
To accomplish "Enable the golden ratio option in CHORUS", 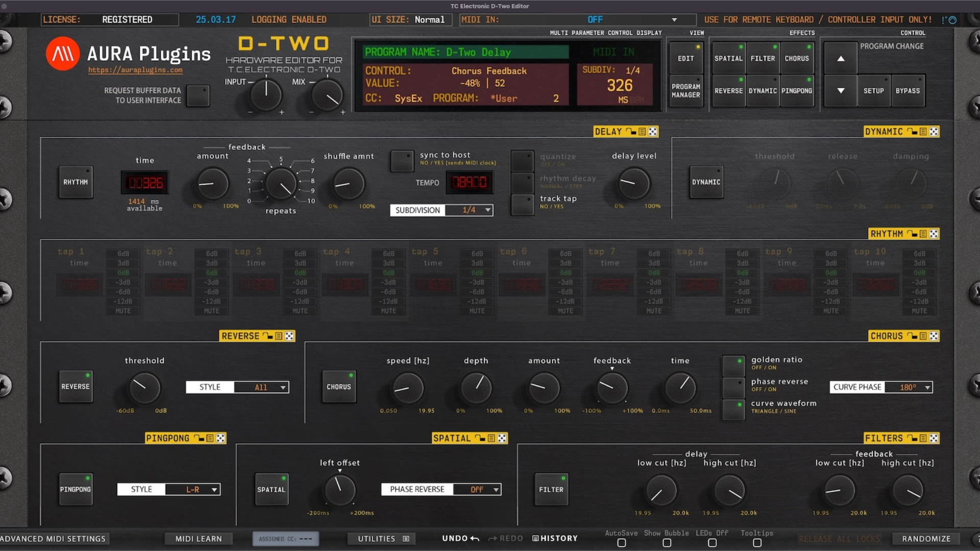I will [733, 365].
